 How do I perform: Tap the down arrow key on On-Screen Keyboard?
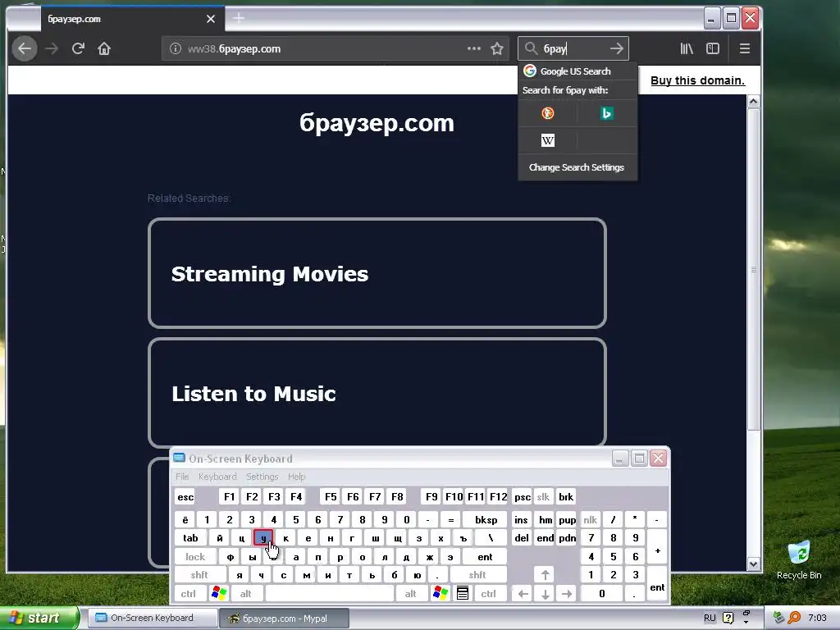[546, 594]
